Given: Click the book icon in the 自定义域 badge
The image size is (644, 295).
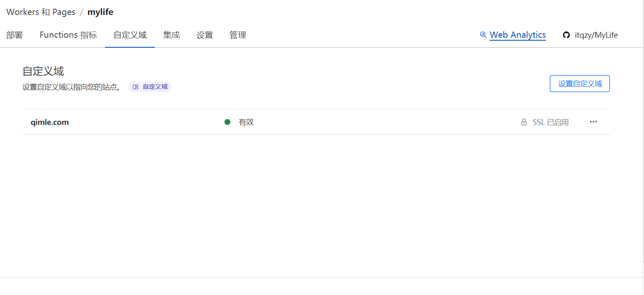Looking at the screenshot, I should tap(135, 87).
